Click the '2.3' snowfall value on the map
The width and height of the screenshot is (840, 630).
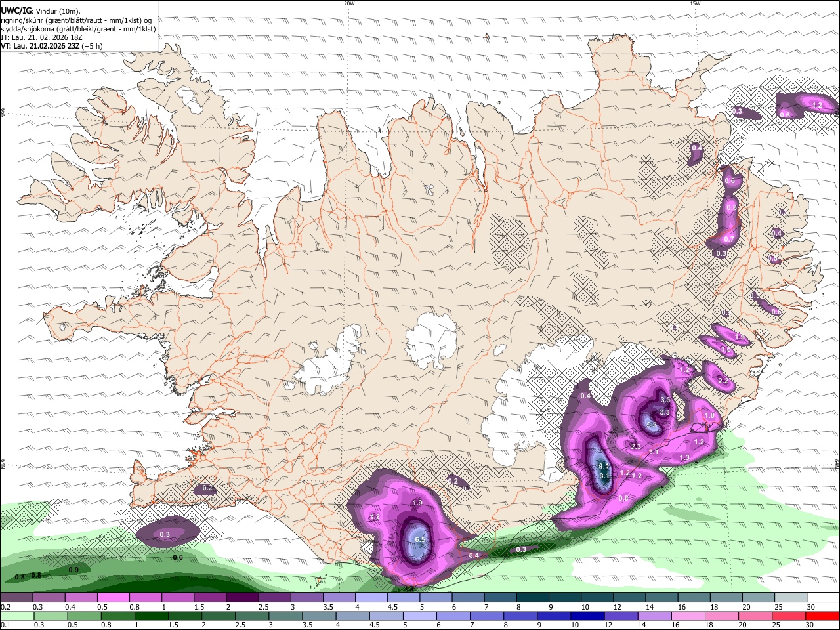coord(636,446)
